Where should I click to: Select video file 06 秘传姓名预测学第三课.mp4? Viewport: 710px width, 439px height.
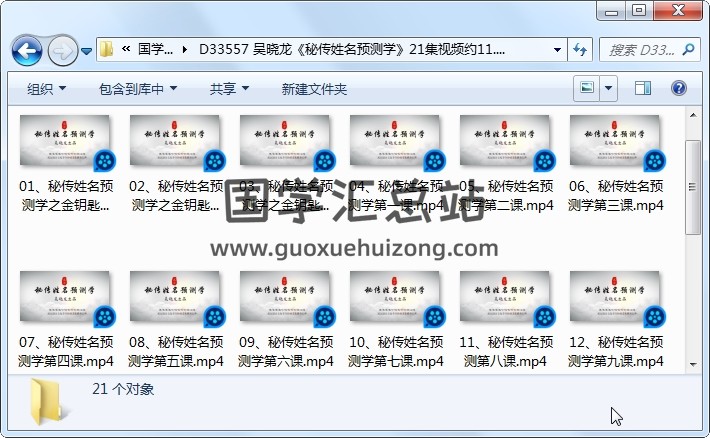click(615, 165)
